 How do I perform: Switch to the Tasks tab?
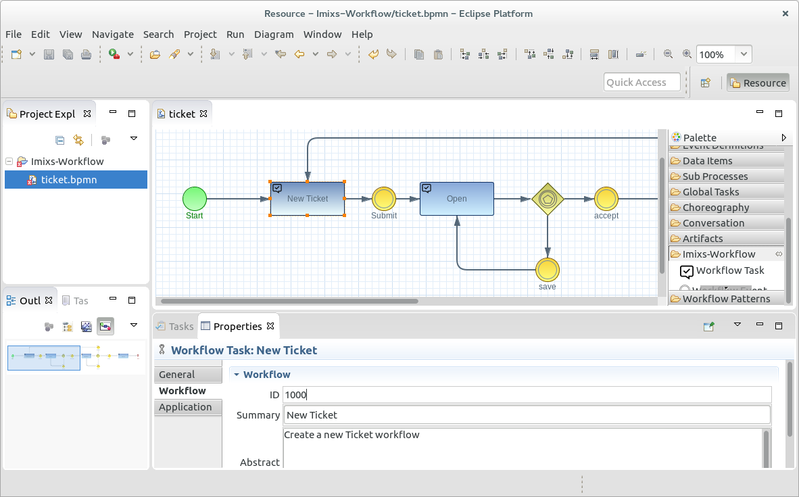click(175, 326)
